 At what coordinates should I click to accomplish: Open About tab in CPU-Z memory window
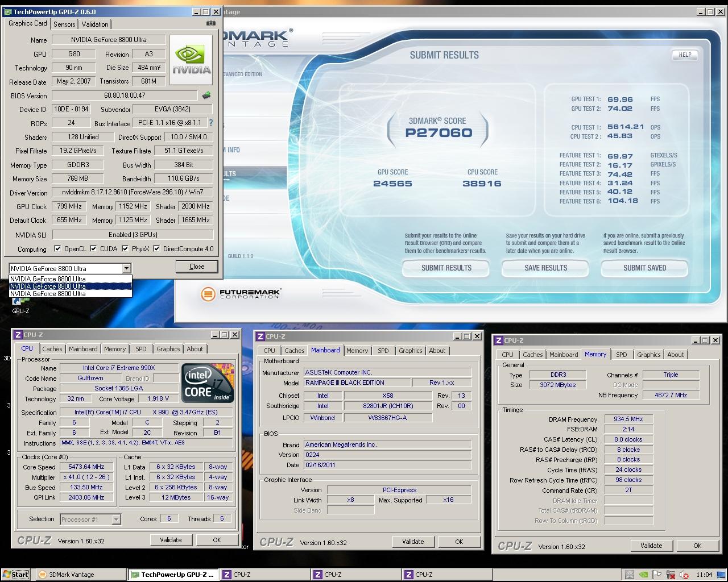[x=676, y=355]
